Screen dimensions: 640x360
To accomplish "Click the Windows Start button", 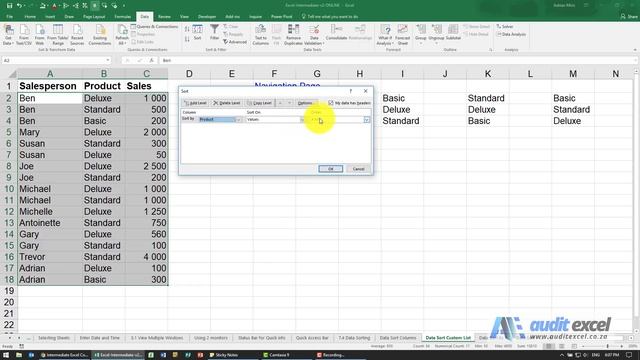I will tap(6, 355).
